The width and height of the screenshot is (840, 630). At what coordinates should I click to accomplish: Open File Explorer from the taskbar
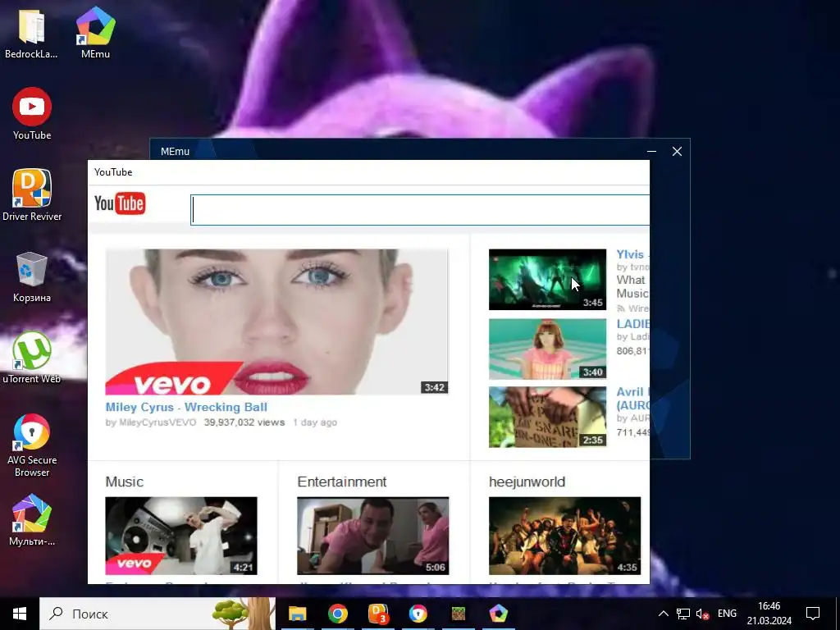(x=297, y=614)
